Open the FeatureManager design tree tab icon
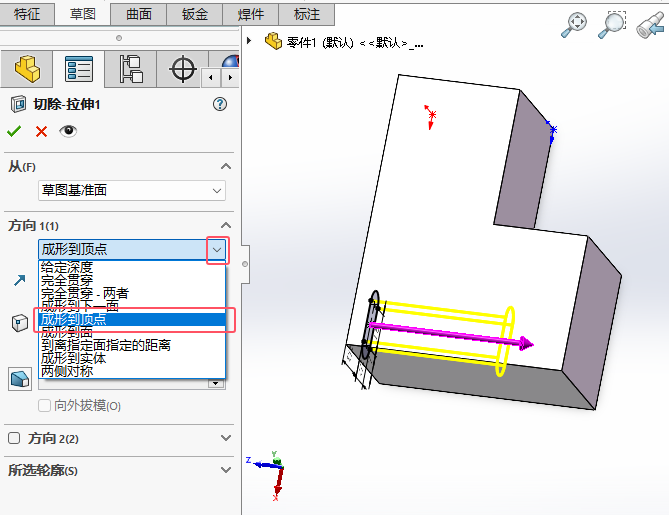The width and height of the screenshot is (669, 515). (x=27, y=69)
